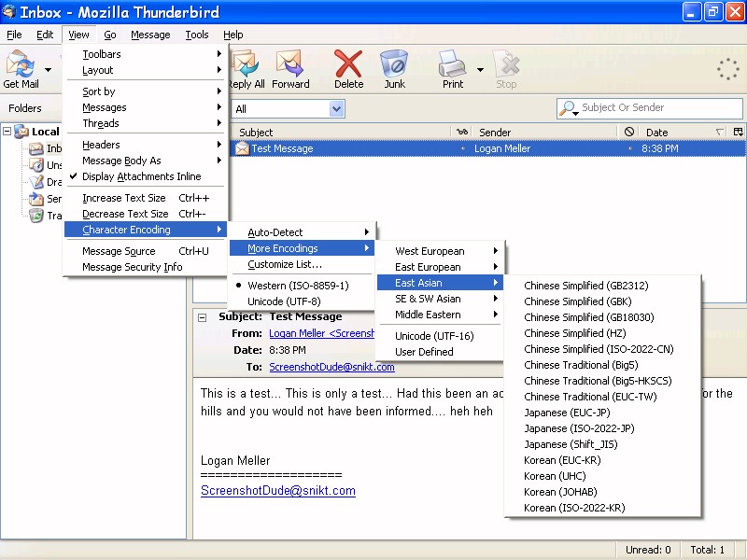Open the File menu
747x560 pixels.
pos(14,35)
